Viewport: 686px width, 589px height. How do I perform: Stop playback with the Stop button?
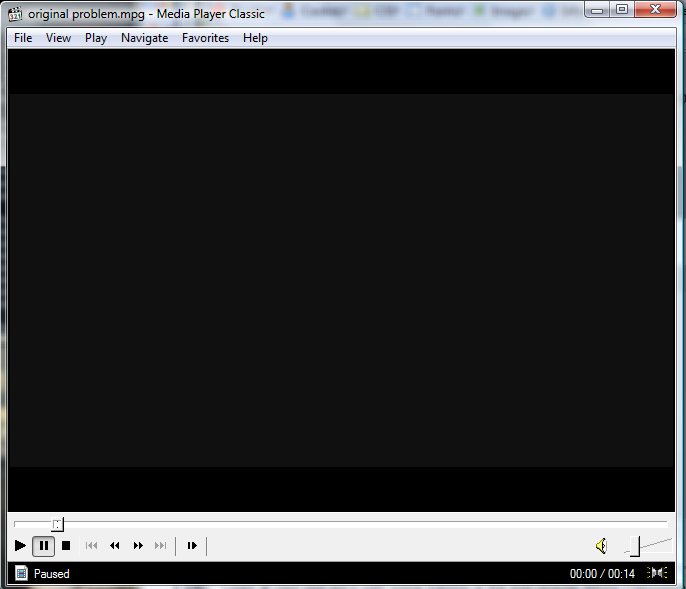(x=66, y=546)
